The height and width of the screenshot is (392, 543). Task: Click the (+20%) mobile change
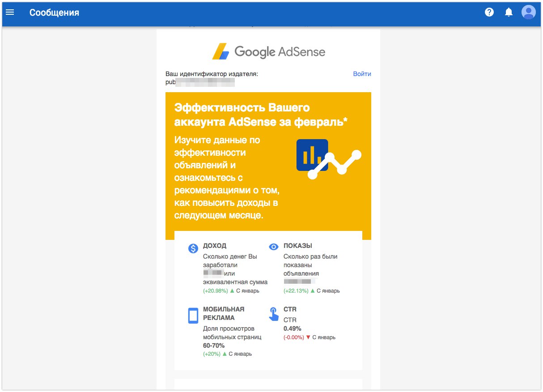[x=212, y=354]
